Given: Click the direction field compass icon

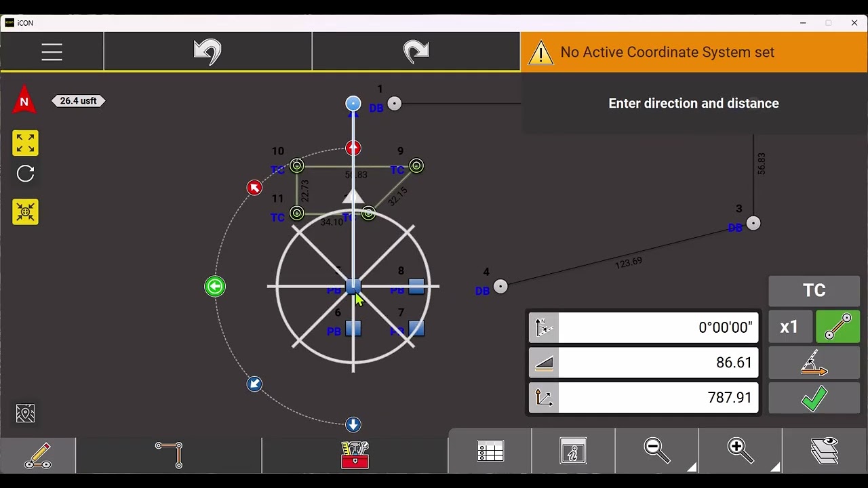Looking at the screenshot, I should pyautogui.click(x=544, y=327).
